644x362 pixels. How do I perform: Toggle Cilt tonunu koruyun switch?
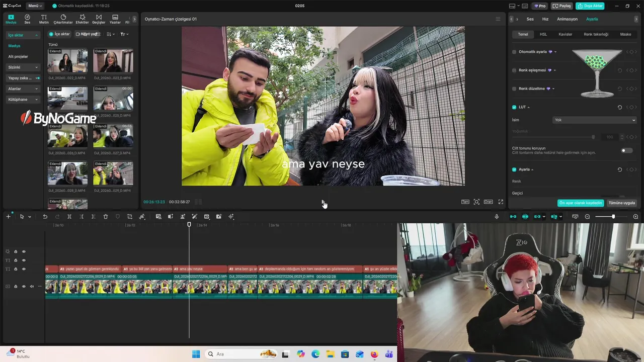[626, 150]
